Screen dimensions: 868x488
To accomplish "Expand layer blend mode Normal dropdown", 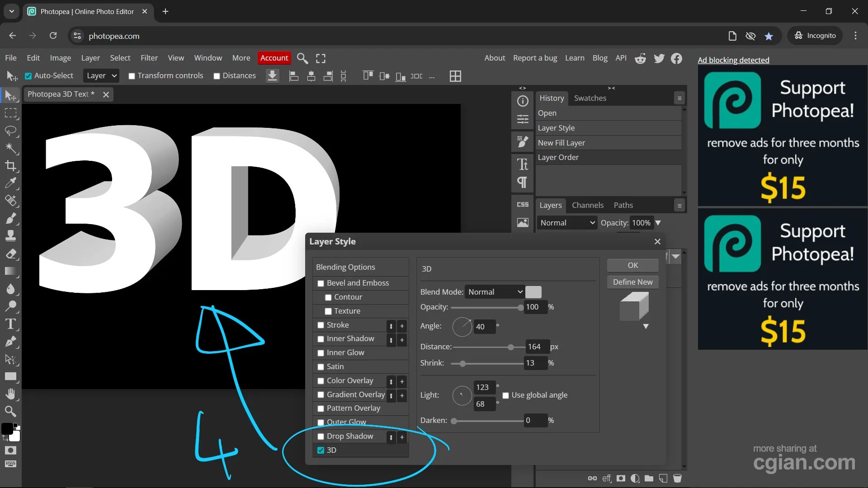I will pyautogui.click(x=567, y=223).
